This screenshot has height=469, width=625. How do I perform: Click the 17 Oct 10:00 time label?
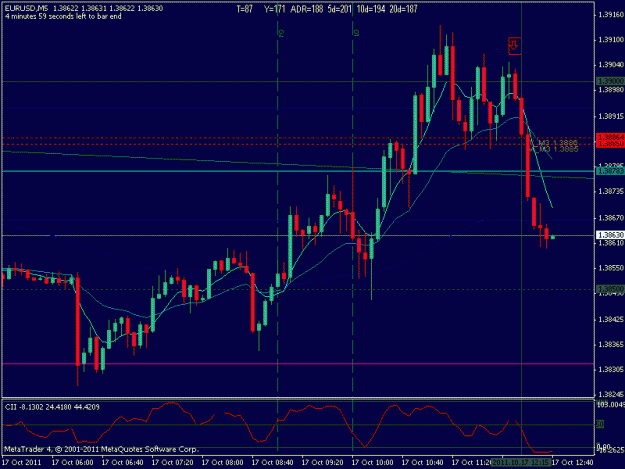tap(373, 463)
